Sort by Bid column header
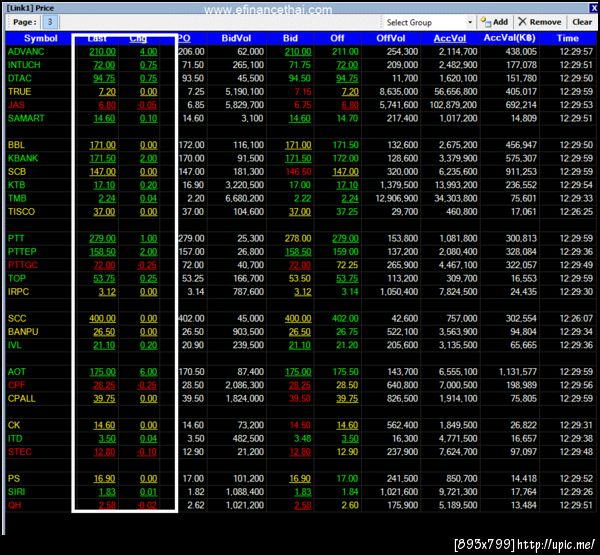 click(x=290, y=38)
